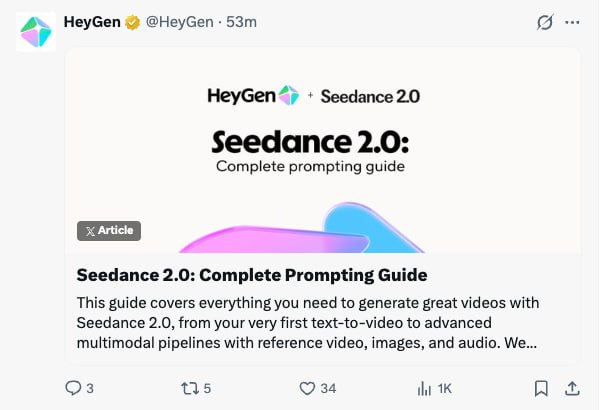600x410 pixels.
Task: Repost using the retweet arrows icon
Action: (186, 388)
